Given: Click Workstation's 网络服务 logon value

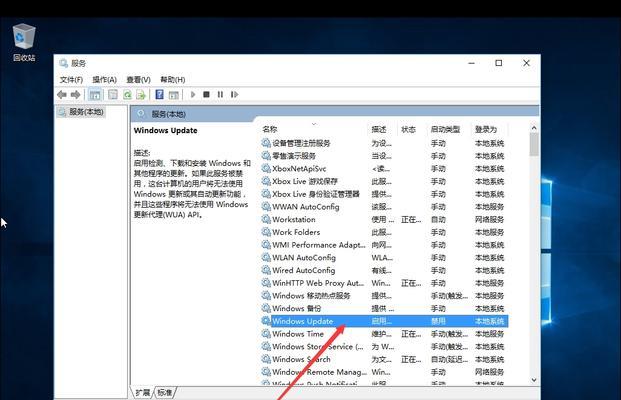Looking at the screenshot, I should [x=490, y=219].
